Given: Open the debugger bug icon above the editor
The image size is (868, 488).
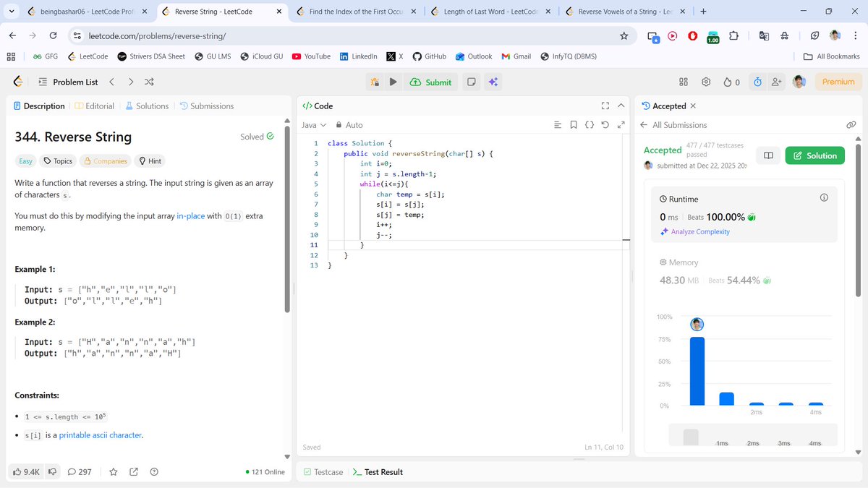Looking at the screenshot, I should [375, 82].
